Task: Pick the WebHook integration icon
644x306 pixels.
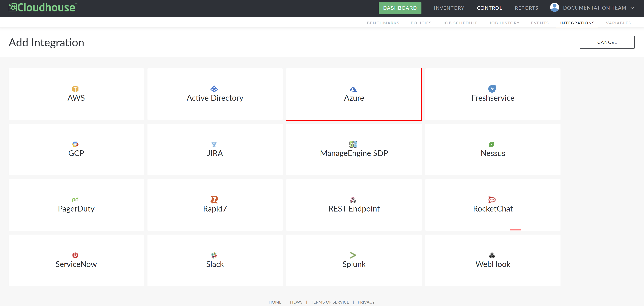Action: 492,255
